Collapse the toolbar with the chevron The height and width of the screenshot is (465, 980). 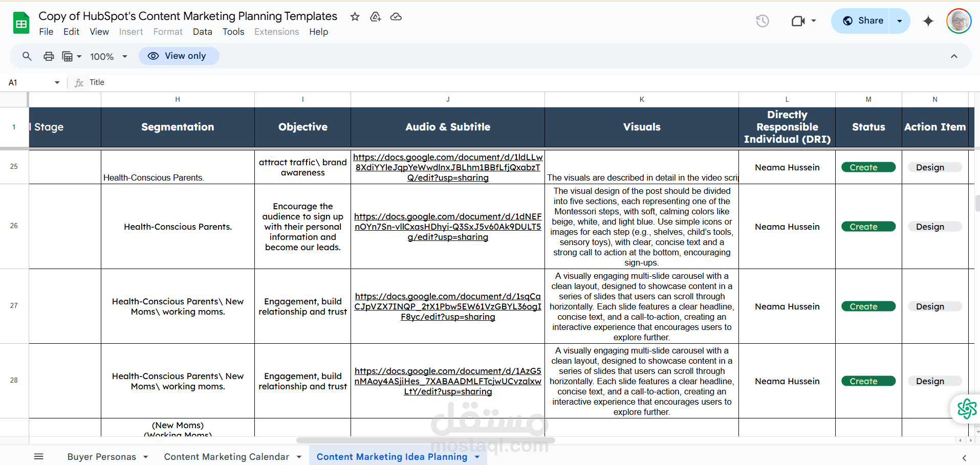point(954,56)
